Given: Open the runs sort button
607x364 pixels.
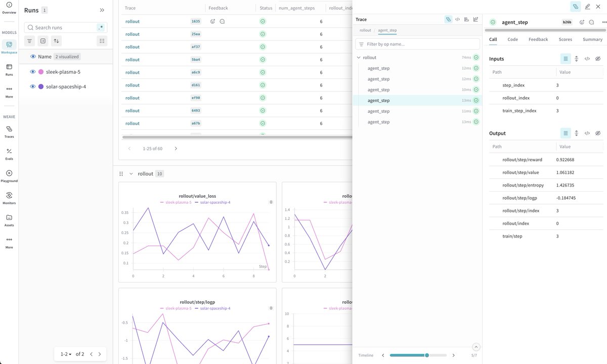Looking at the screenshot, I should point(56,41).
